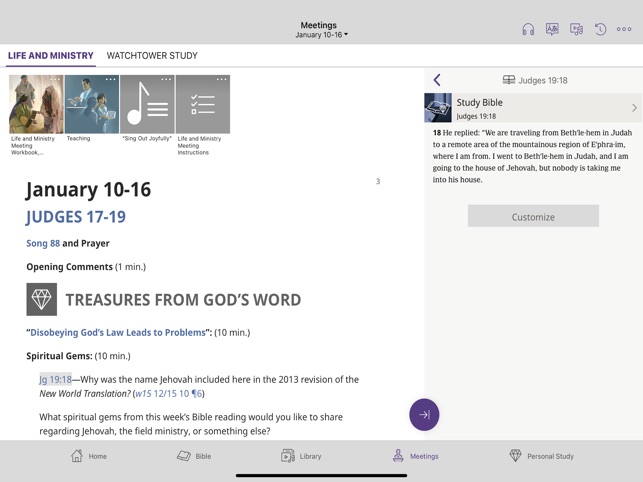Open the Teaching publication thumbnail
Viewport: 643px width, 482px height.
(92, 104)
